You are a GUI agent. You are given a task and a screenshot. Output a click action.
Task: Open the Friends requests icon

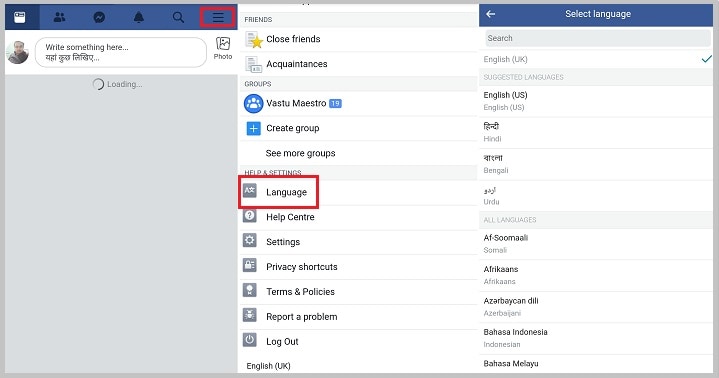pos(59,17)
